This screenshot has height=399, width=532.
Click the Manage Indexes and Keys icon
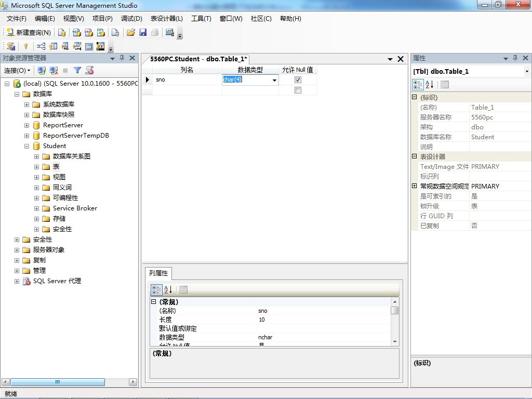pos(53,46)
